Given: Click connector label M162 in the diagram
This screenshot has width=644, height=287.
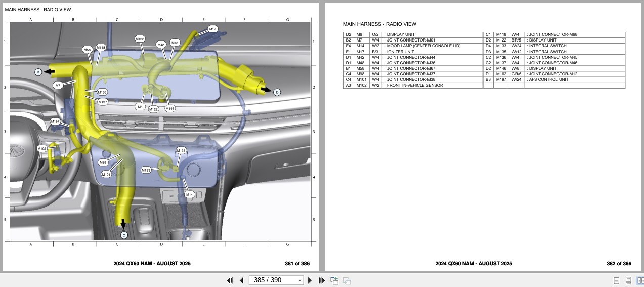Looking at the screenshot, I should (x=140, y=39).
